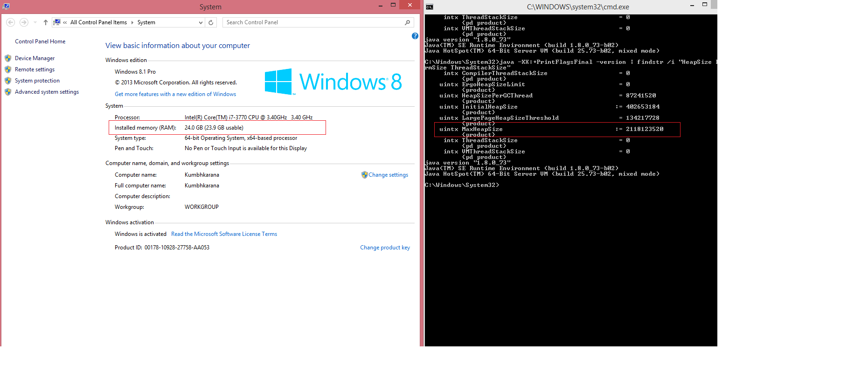This screenshot has width=868, height=386.
Task: Select the All Control Panel Items breadcrumb
Action: click(98, 22)
